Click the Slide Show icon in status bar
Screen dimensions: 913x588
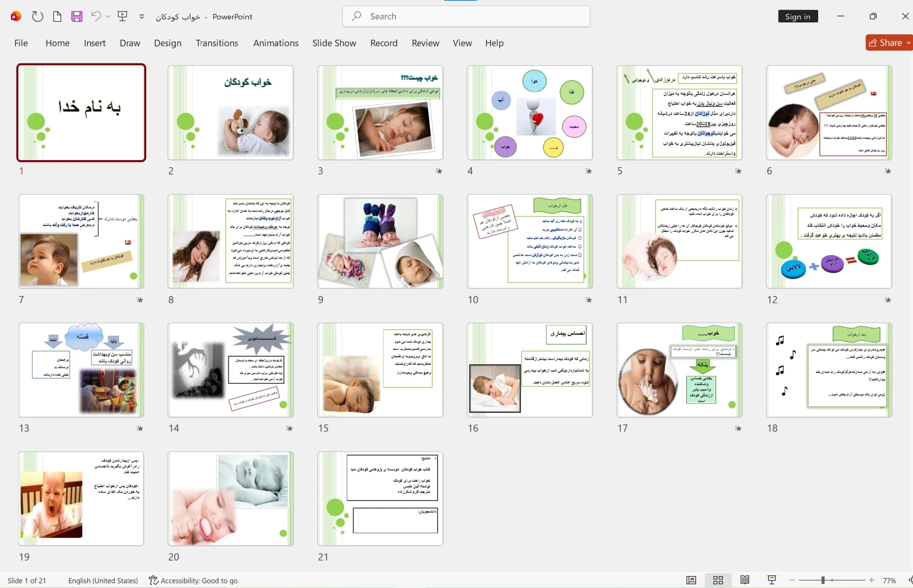772,581
